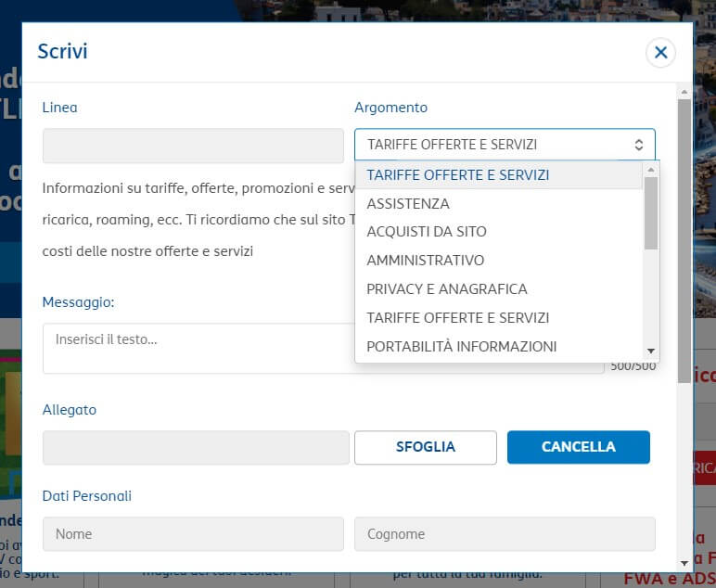The width and height of the screenshot is (716, 588).
Task: Collapse the Argomento dropdown via its arrow
Action: (638, 145)
